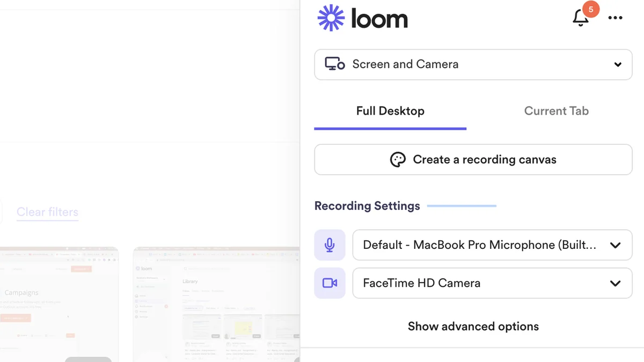Click the Recording Settings heading

(367, 206)
